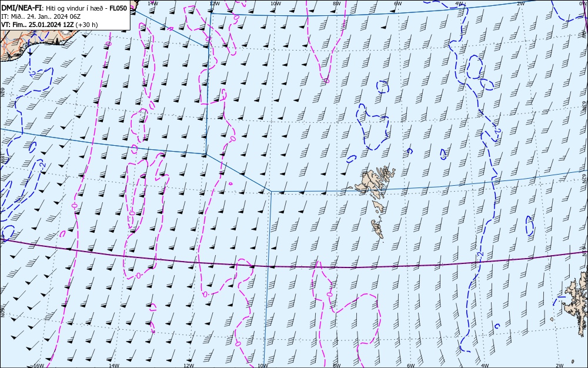Screen dimensions: 588x368
Task: Click the IT issue time line reading 24. Jan.. 2024 06Z
Action: click(41, 16)
